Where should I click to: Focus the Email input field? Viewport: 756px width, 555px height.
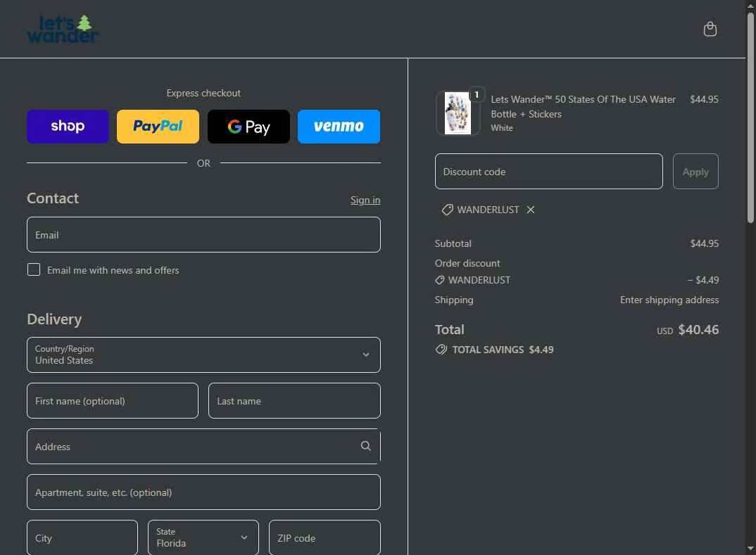point(203,235)
